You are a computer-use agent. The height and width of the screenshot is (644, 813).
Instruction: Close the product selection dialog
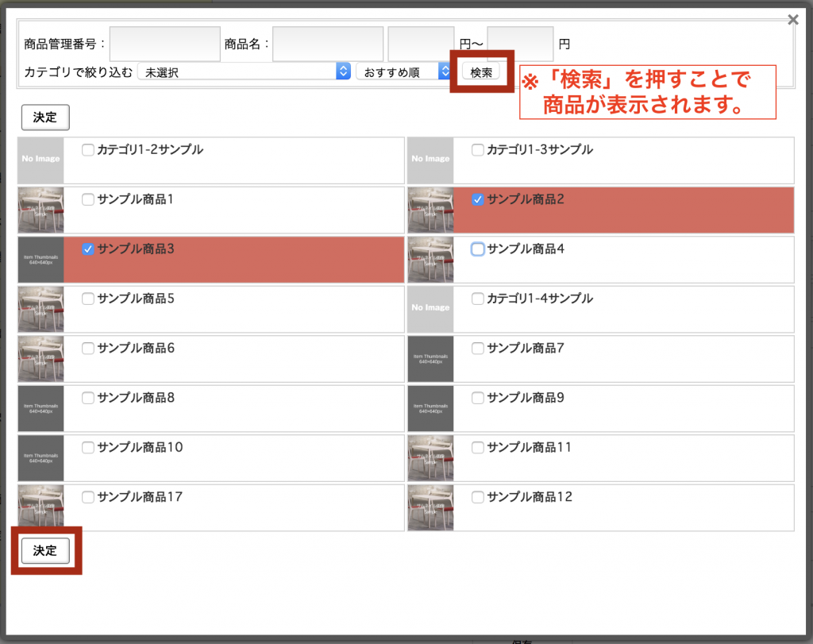click(x=792, y=19)
